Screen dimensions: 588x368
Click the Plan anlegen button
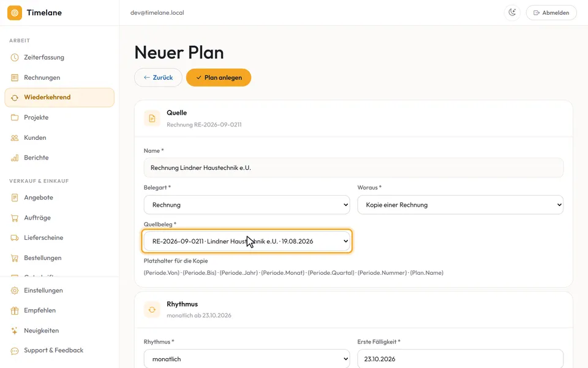coord(219,77)
